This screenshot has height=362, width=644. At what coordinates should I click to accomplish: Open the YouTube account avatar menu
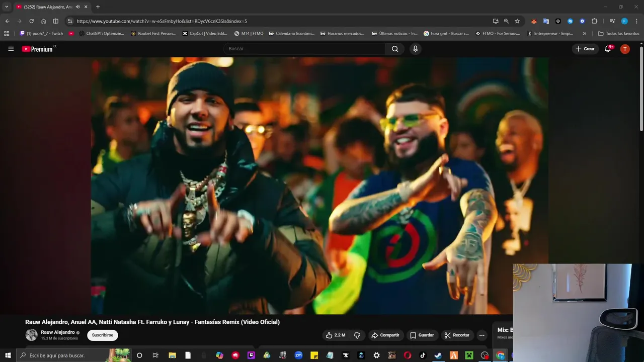625,49
